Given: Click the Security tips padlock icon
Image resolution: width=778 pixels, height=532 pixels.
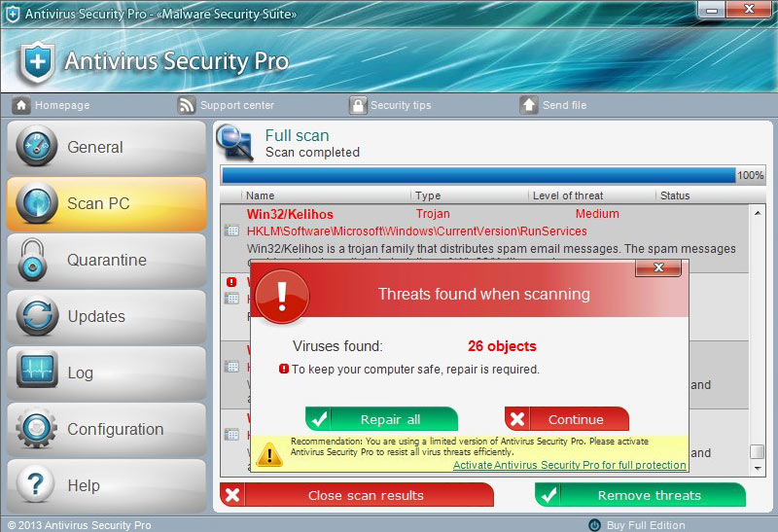Looking at the screenshot, I should point(358,105).
